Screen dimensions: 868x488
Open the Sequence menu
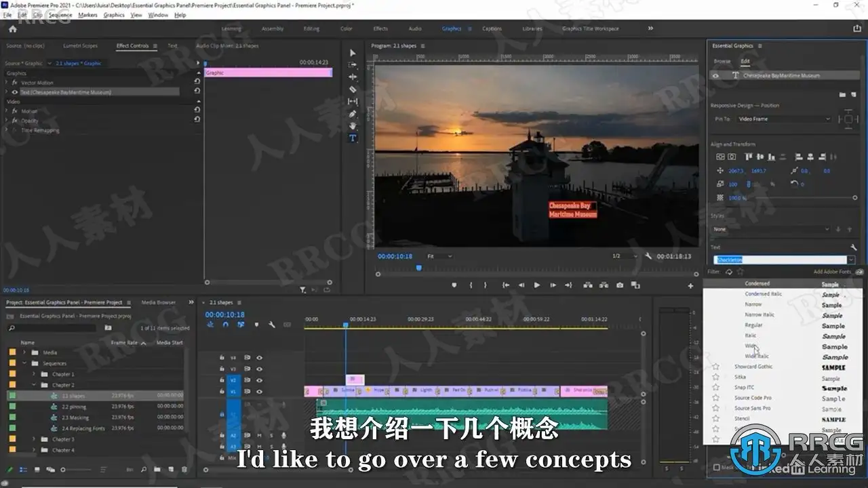(x=60, y=15)
